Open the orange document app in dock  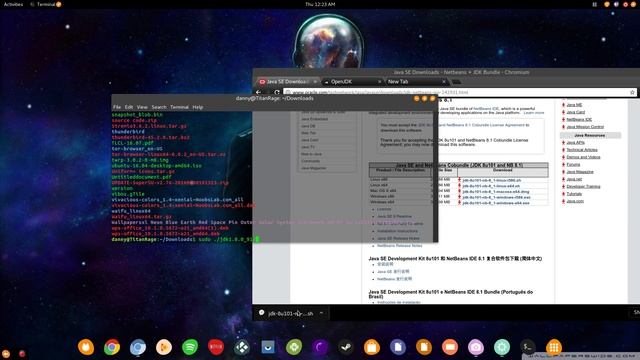[x=424, y=347]
